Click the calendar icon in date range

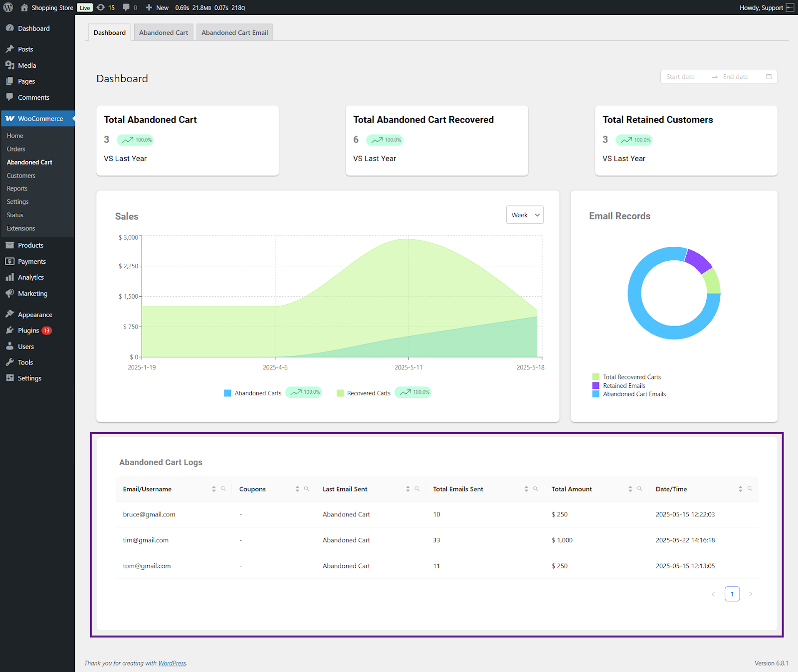pos(769,77)
